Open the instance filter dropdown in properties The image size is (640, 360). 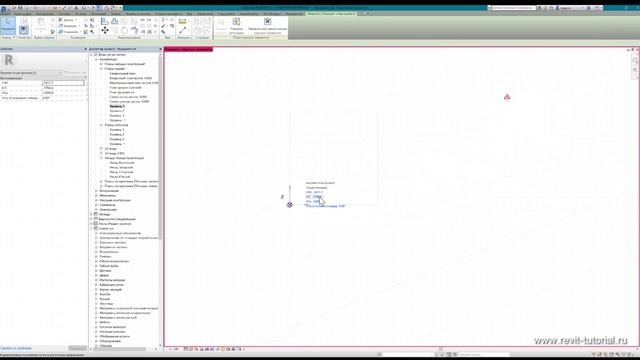pos(31,73)
